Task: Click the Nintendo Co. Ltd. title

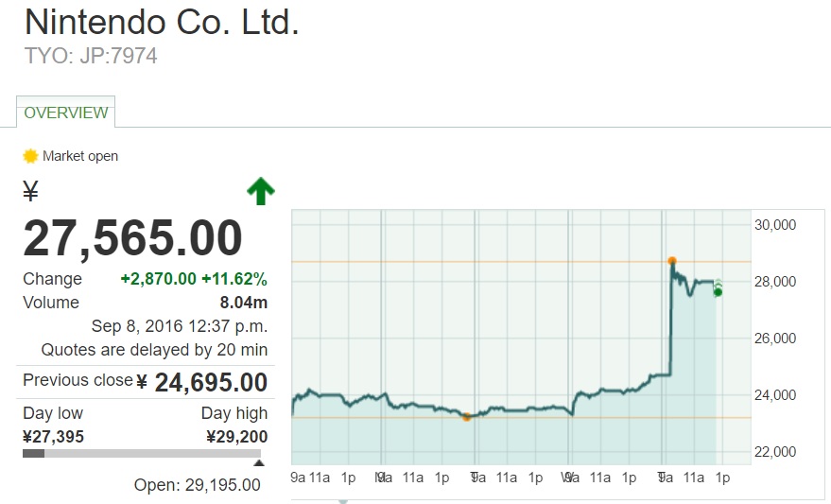Action: [162, 23]
